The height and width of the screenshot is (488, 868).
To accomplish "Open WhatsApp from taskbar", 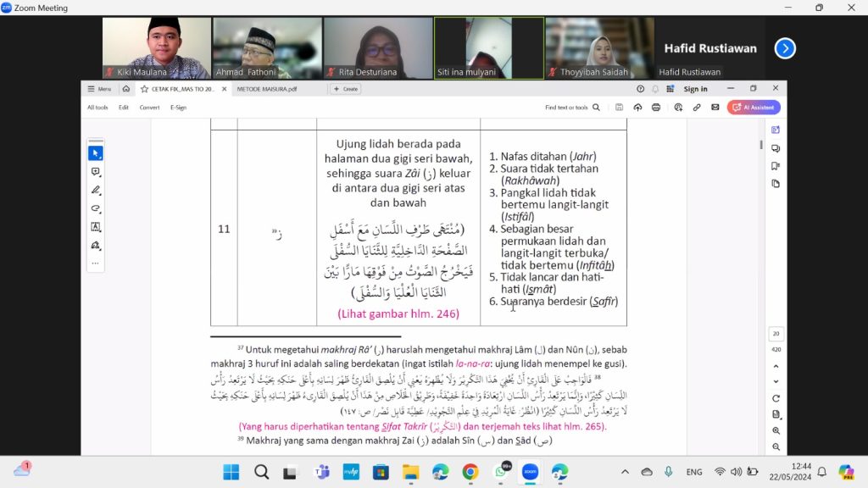I will point(502,472).
